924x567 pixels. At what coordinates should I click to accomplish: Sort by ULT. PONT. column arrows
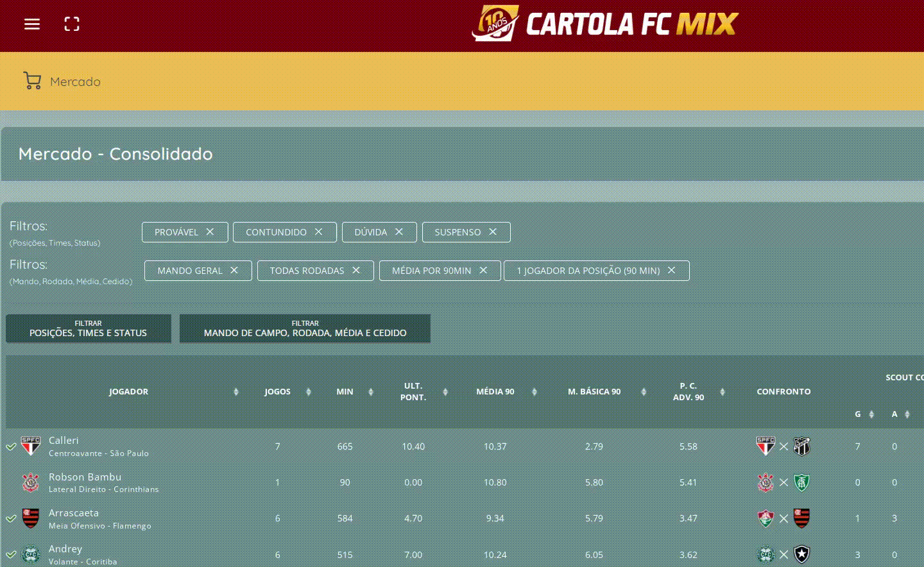pyautogui.click(x=445, y=392)
